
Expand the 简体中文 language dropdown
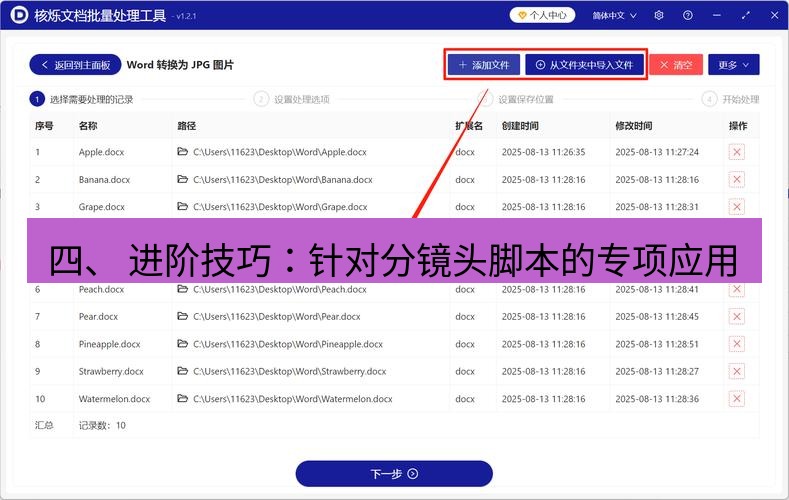click(614, 16)
